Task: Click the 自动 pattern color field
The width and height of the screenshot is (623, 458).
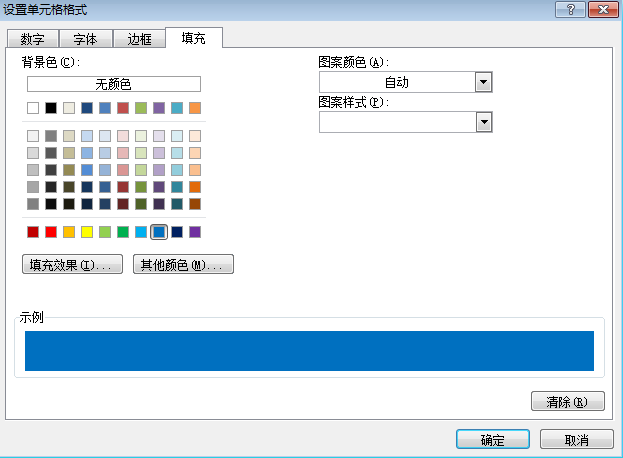Action: pos(397,82)
